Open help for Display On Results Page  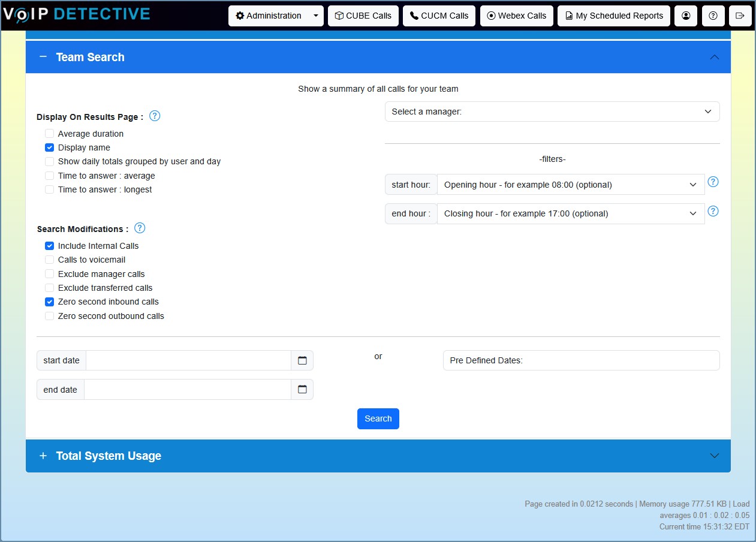pos(155,116)
